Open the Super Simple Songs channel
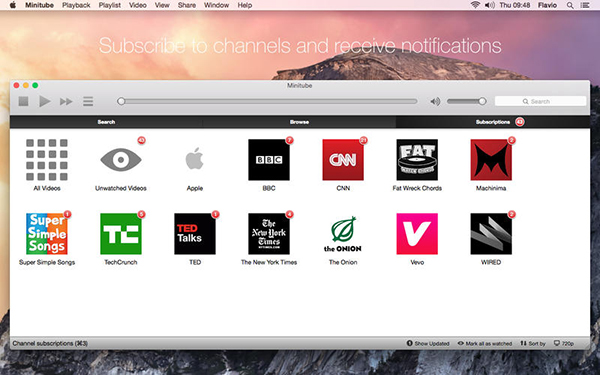The image size is (600, 375). coord(47,234)
